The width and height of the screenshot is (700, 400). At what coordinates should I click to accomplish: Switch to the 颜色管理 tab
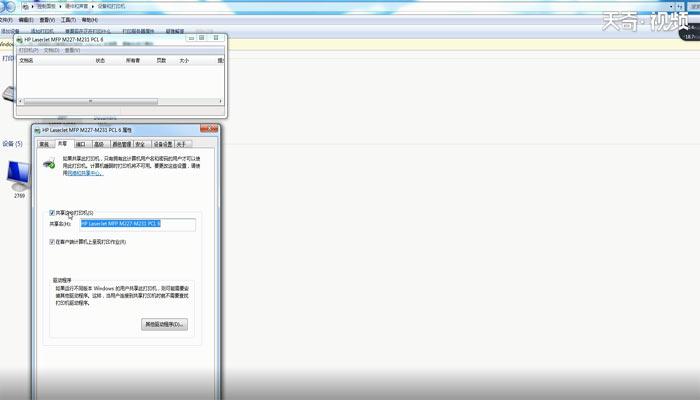(x=121, y=144)
